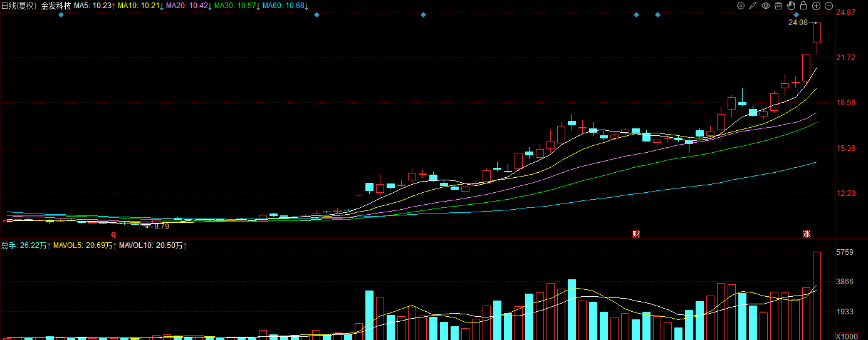Click the stock name 金发科技
Image resolution: width=868 pixels, height=340 pixels.
tap(56, 6)
